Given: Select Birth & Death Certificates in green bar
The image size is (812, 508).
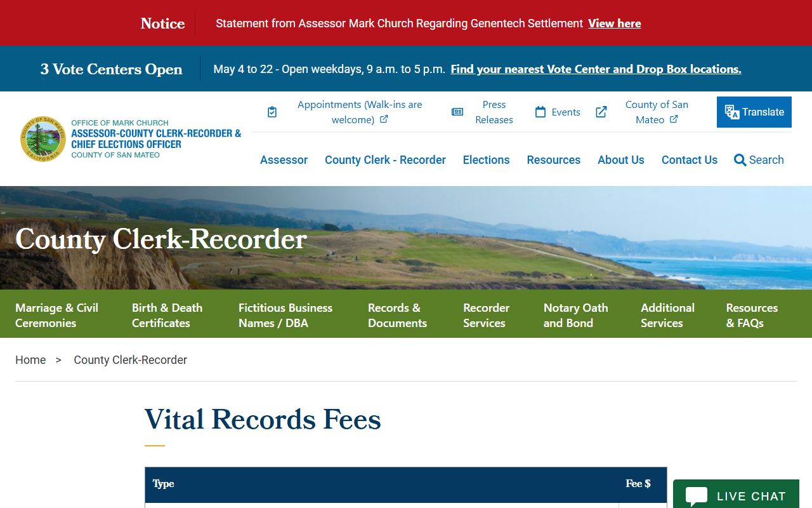Looking at the screenshot, I should click(x=167, y=315).
